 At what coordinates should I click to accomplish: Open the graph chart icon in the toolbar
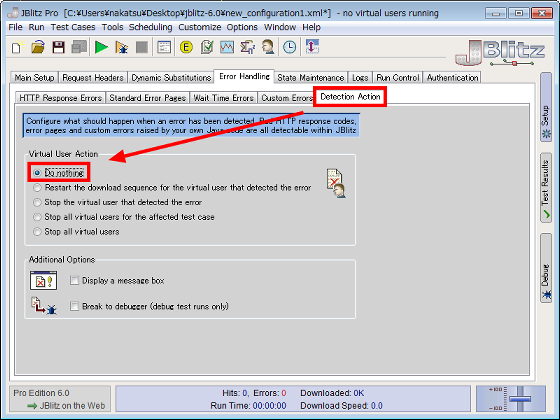click(x=227, y=47)
